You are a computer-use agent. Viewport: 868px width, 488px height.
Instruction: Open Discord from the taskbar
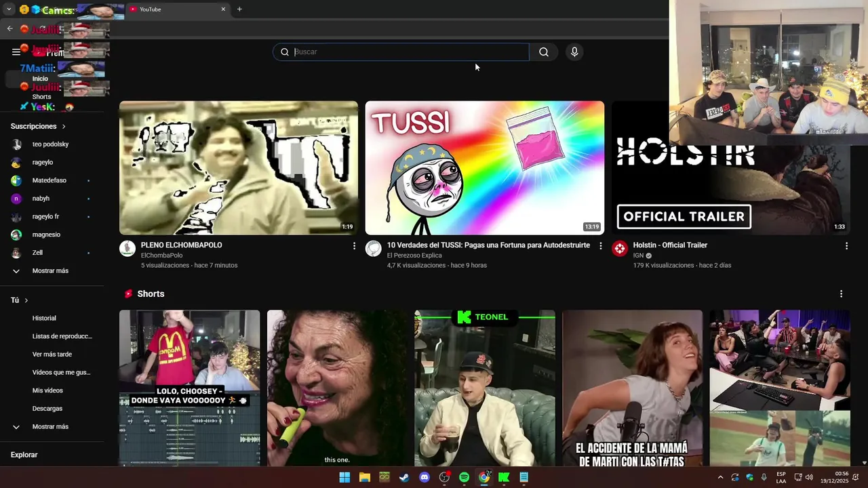pos(425,477)
